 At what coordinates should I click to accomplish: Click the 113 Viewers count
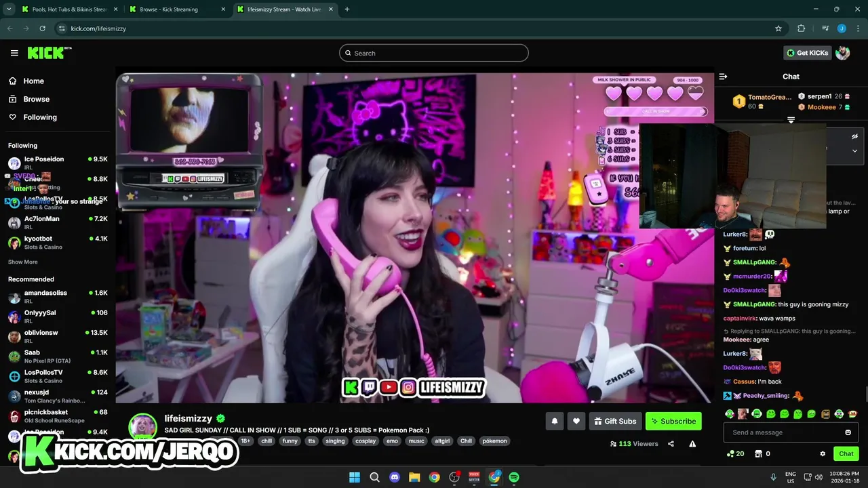[x=634, y=444]
